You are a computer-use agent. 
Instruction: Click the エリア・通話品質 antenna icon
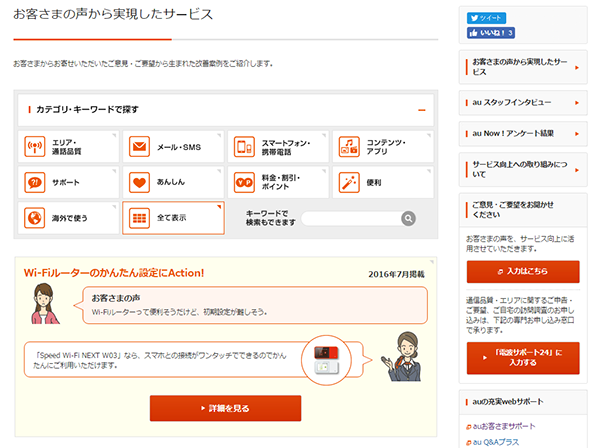pyautogui.click(x=35, y=147)
